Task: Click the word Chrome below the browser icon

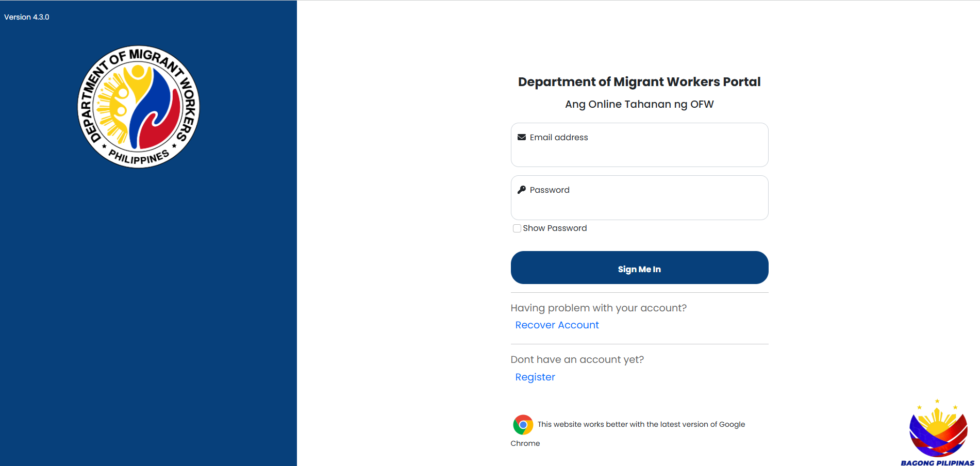Action: [525, 443]
